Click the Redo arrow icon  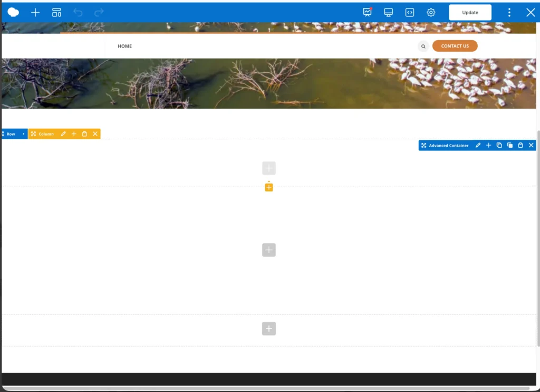pyautogui.click(x=99, y=13)
